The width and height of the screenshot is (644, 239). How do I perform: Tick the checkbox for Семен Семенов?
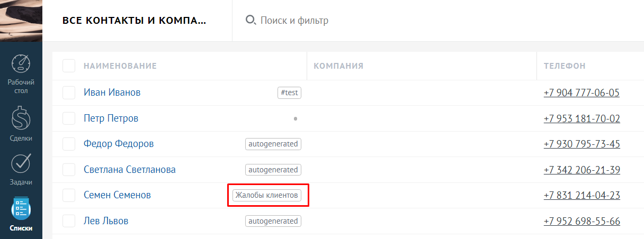[x=69, y=195]
